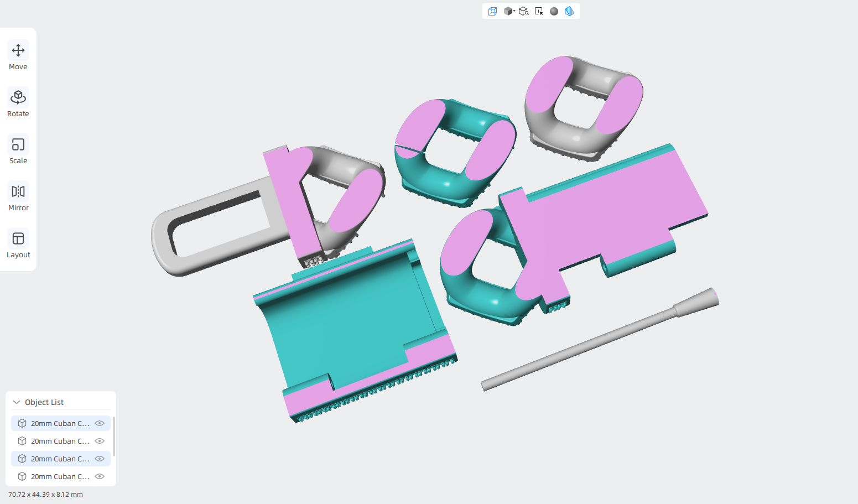Click the Object List scrollbar
This screenshot has width=858, height=504.
pos(114,437)
